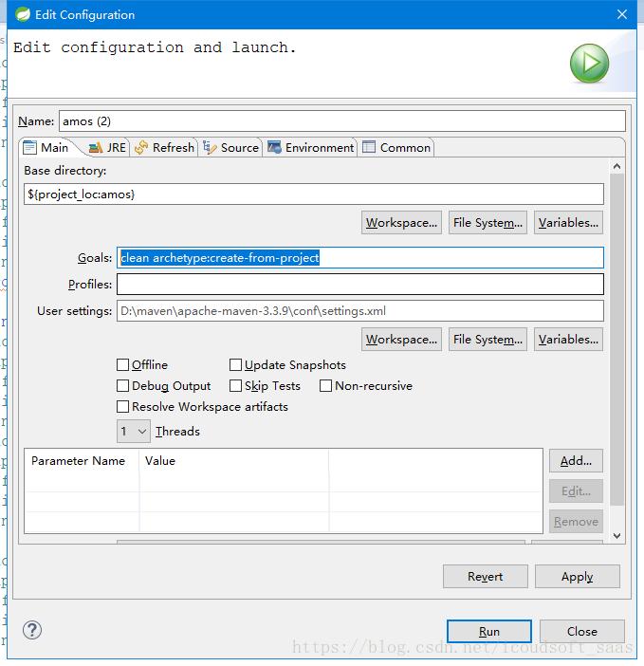The height and width of the screenshot is (666, 644).
Task: Click the JRE tab books icon
Action: [x=96, y=147]
